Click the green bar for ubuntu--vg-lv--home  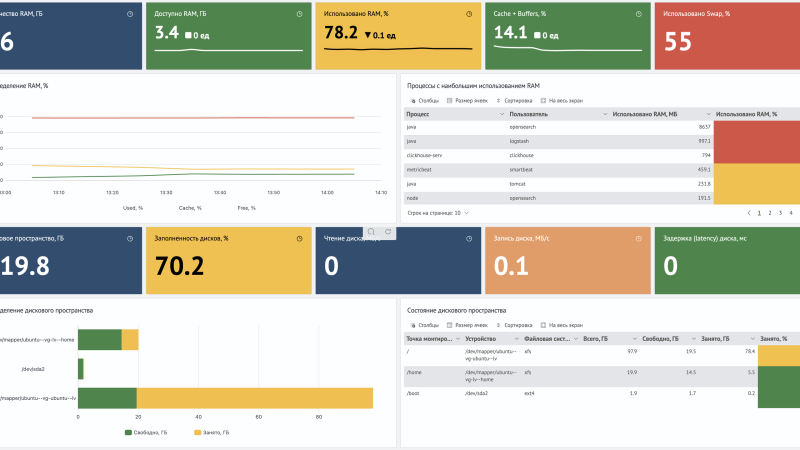click(99, 340)
